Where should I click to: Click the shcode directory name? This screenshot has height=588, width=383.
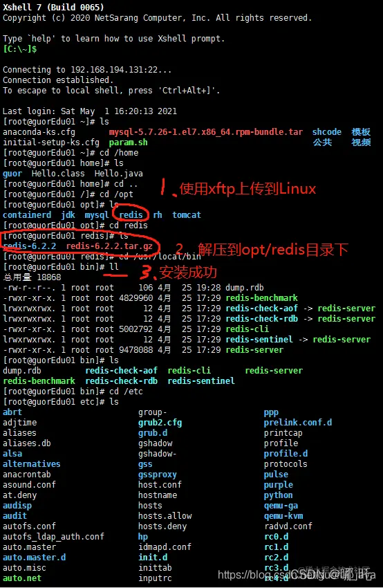coord(327,132)
